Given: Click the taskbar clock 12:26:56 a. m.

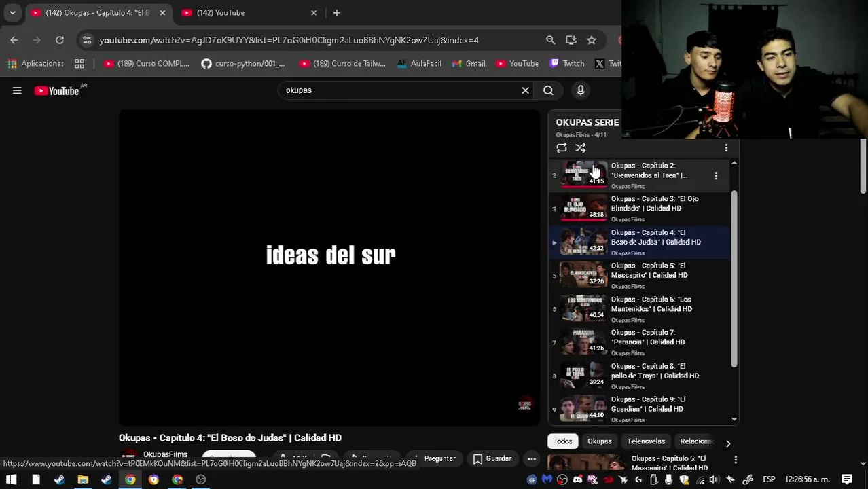Looking at the screenshot, I should pos(808,479).
